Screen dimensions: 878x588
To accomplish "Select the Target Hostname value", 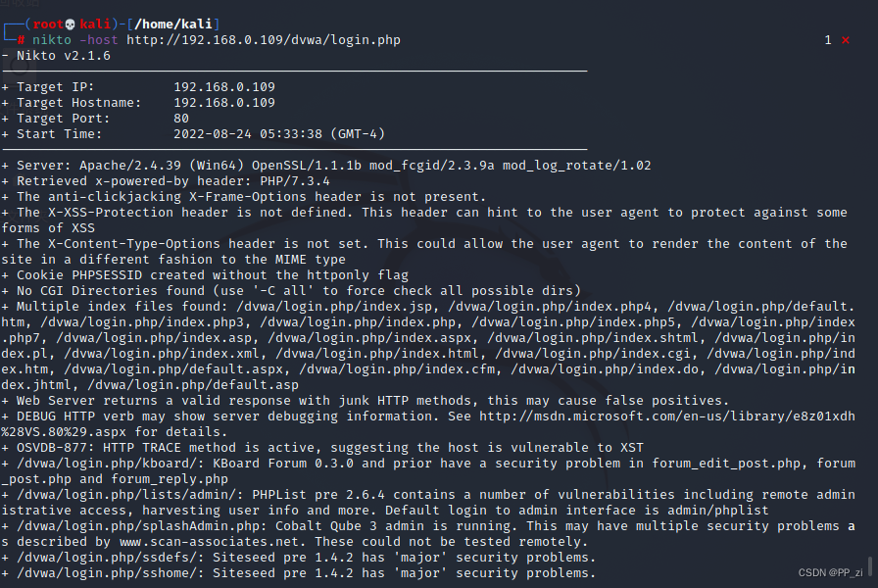I will point(224,103).
